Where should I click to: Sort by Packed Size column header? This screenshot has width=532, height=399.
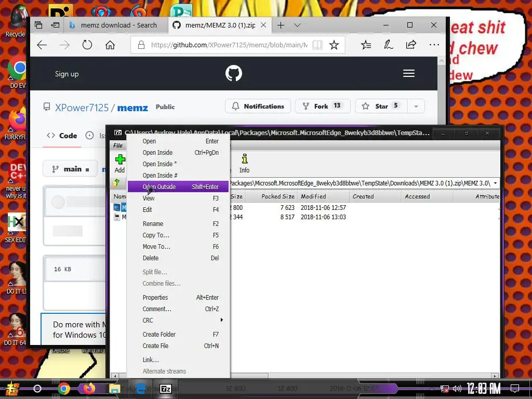point(271,196)
